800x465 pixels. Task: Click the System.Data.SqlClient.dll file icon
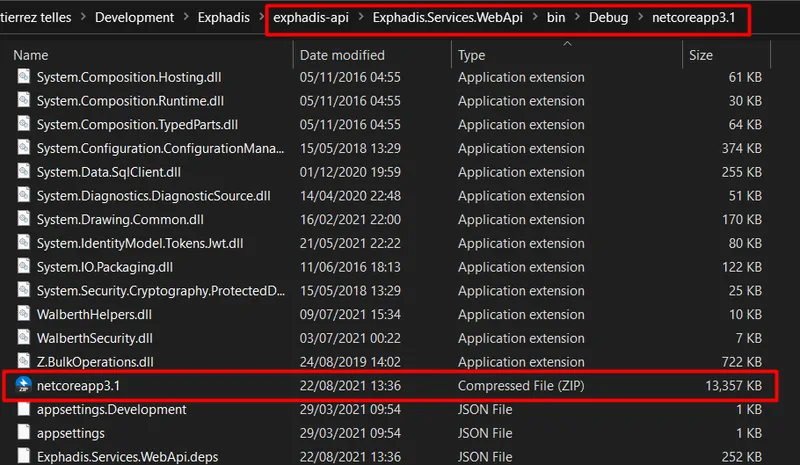(x=23, y=172)
